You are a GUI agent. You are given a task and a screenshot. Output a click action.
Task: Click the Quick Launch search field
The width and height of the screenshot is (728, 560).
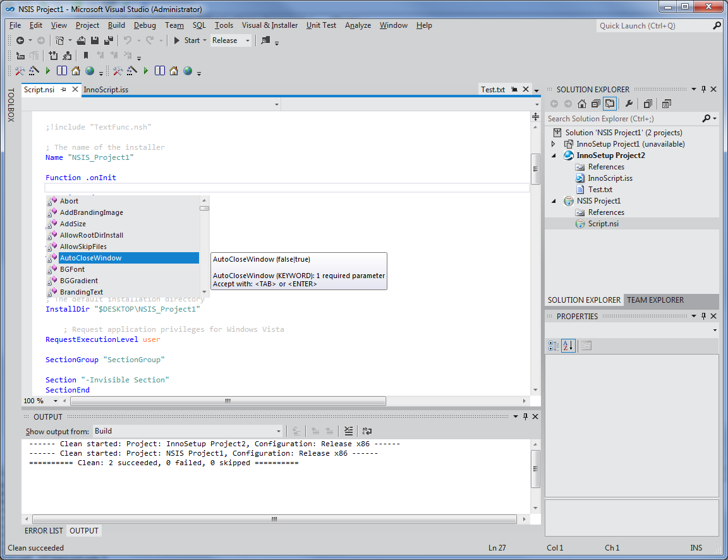(x=653, y=26)
